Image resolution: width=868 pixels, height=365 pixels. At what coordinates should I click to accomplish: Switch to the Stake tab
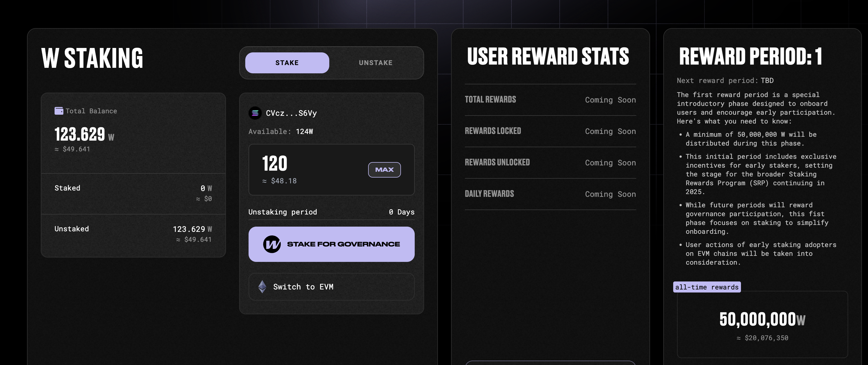click(287, 63)
